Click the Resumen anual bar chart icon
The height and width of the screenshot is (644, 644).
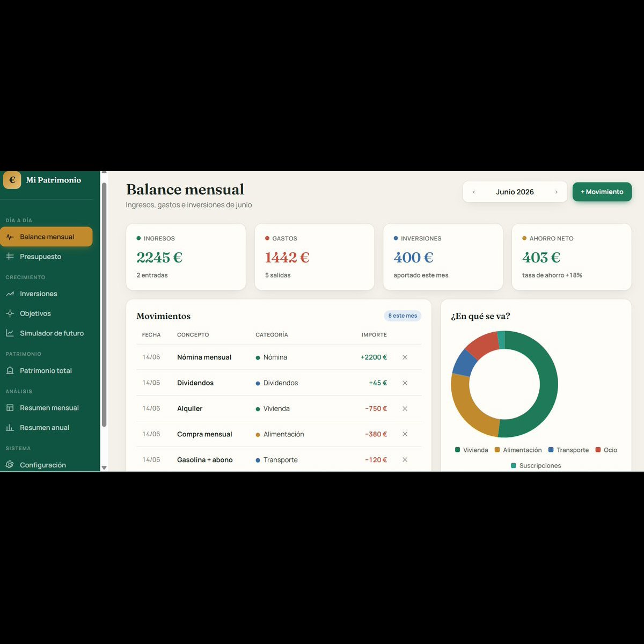pos(10,428)
